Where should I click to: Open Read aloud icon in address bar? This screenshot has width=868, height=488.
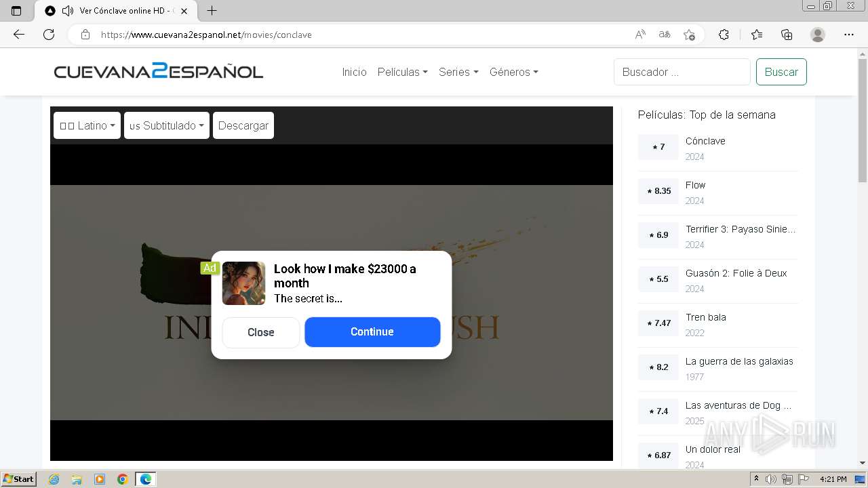pyautogui.click(x=640, y=35)
